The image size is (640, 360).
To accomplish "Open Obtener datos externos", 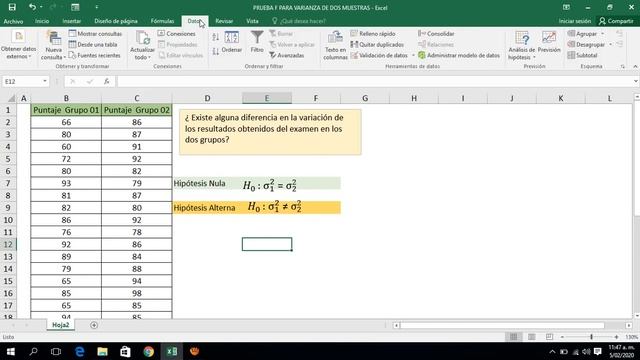I will [x=18, y=45].
